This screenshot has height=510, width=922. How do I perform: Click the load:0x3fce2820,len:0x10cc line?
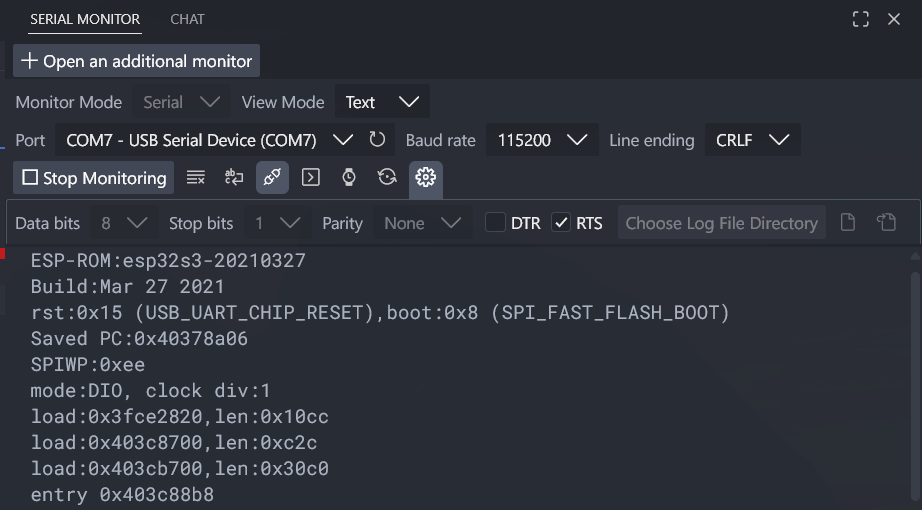pyautogui.click(x=179, y=416)
